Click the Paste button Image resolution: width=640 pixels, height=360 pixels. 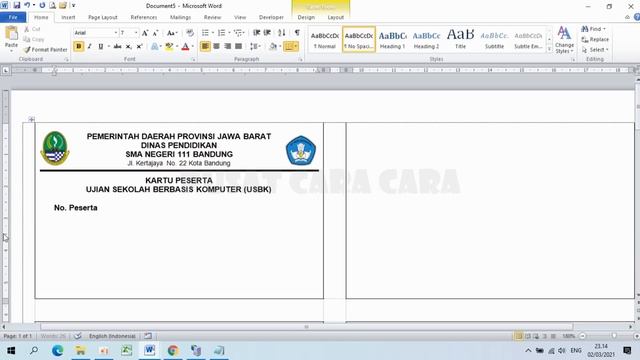[x=11, y=38]
